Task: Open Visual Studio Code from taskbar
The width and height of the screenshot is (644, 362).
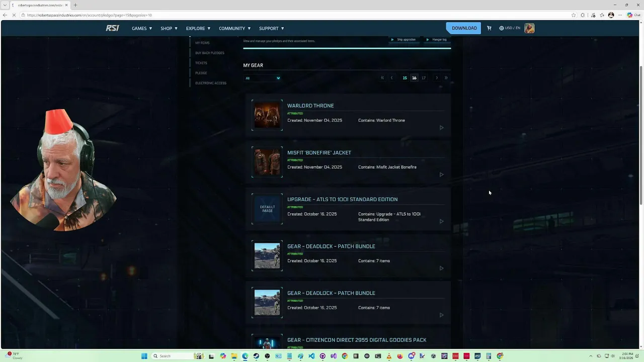Action: tap(311, 356)
